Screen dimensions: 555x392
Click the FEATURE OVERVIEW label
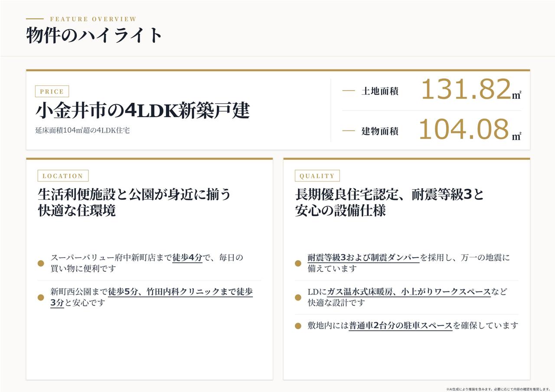93,19
